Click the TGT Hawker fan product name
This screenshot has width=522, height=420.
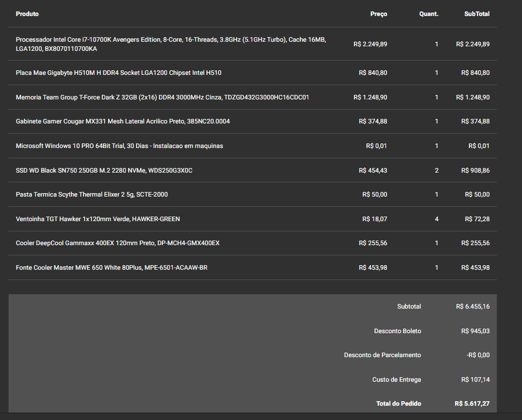[x=98, y=219]
